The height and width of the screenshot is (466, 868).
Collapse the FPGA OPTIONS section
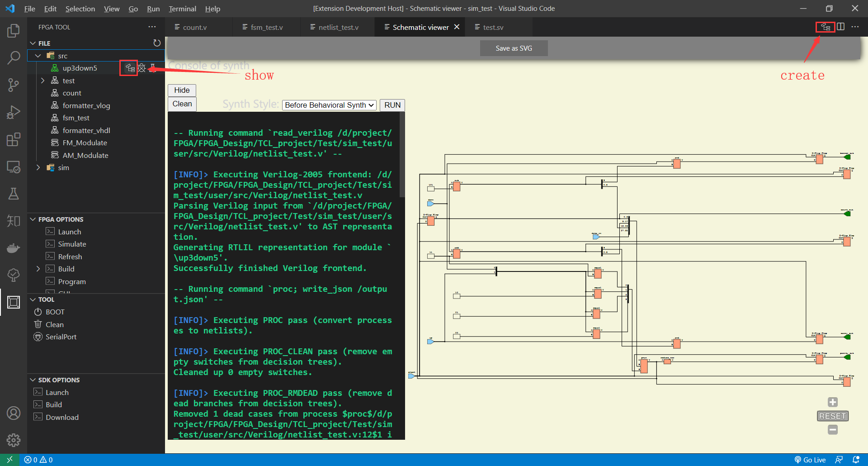(33, 219)
